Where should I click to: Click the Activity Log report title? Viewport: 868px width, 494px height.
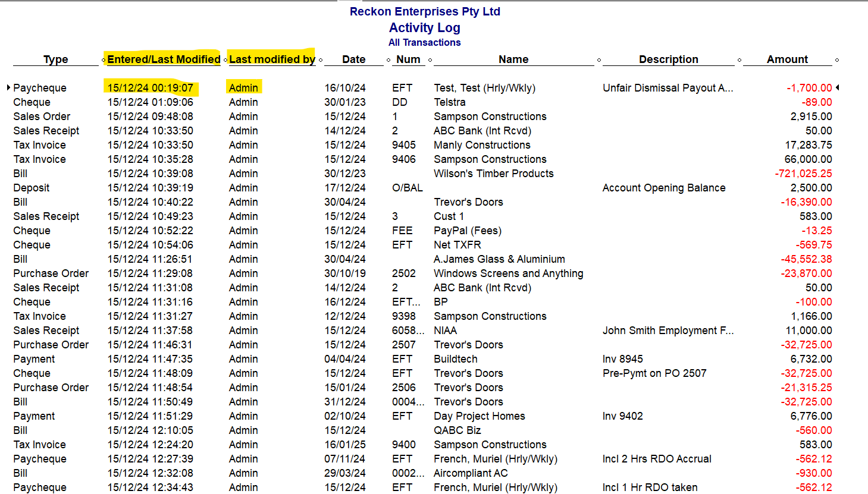click(x=425, y=27)
